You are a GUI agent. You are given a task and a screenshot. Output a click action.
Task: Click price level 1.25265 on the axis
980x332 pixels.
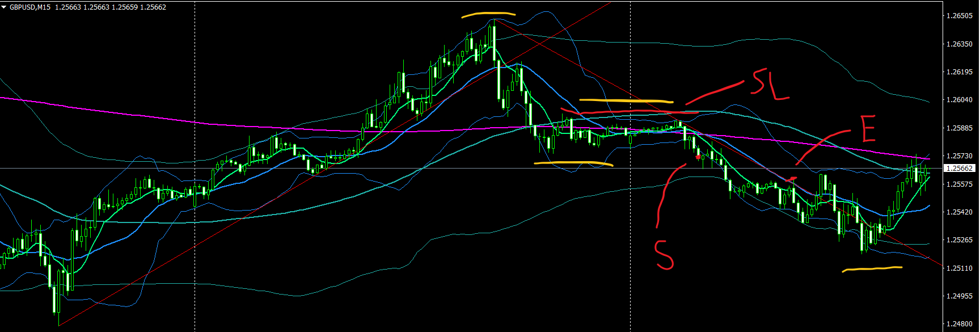click(960, 240)
